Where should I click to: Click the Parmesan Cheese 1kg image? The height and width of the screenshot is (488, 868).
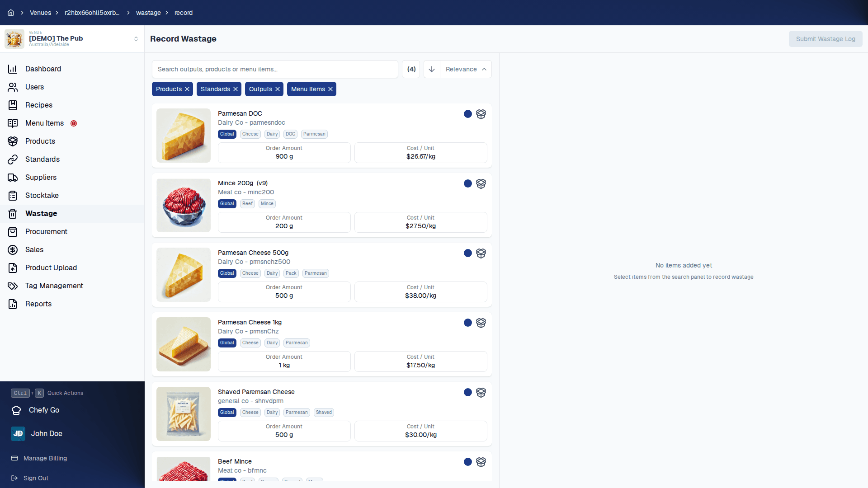[x=184, y=344]
